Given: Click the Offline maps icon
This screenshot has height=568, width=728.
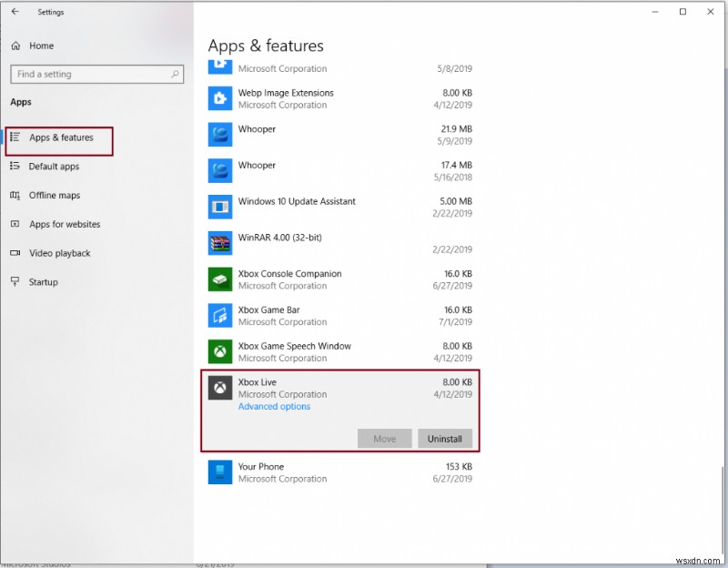Looking at the screenshot, I should coord(15,195).
